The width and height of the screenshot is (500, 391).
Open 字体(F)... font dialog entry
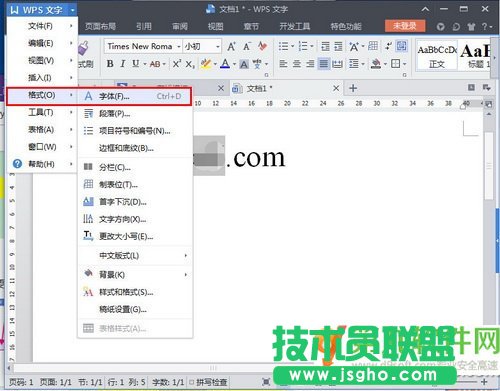135,96
